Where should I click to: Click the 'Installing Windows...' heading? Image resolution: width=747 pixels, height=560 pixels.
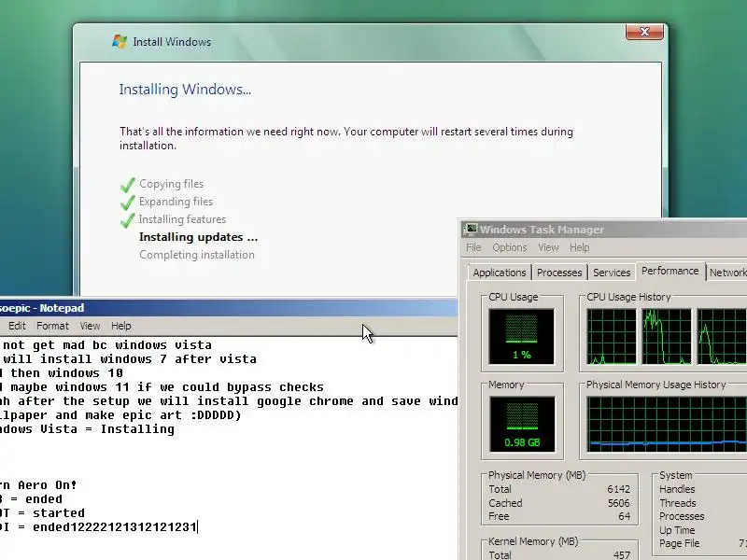point(185,90)
